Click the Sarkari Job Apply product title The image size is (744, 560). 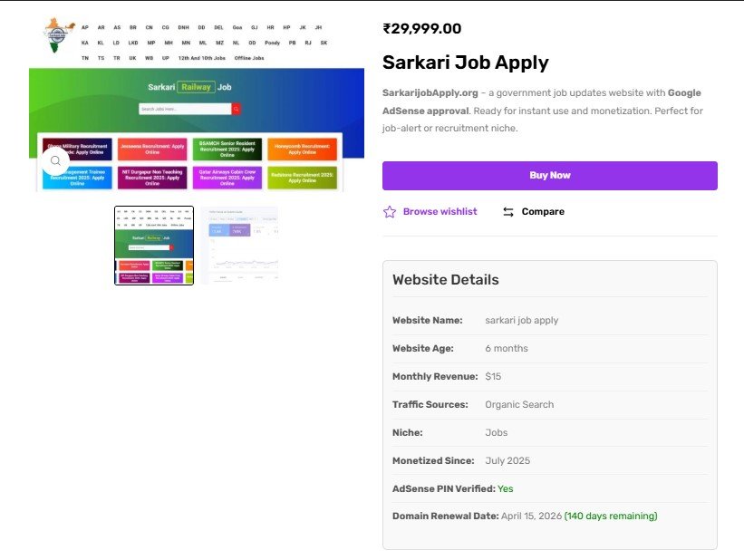pos(465,63)
